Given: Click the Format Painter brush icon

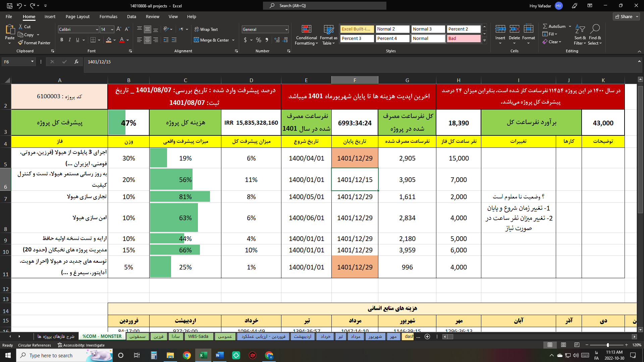Looking at the screenshot, I should pos(21,43).
